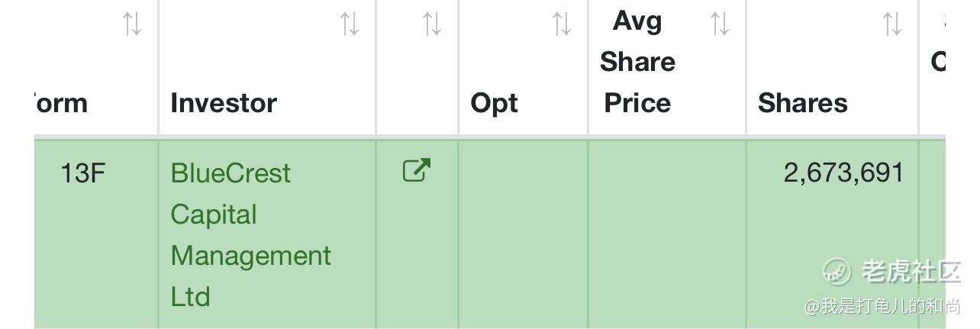Click the @我是打龟儿的和尚 username
Screen dimensions: 980x329
[882, 307]
